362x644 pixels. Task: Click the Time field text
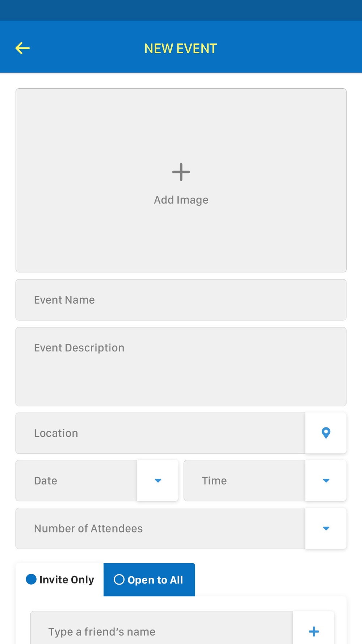point(214,481)
